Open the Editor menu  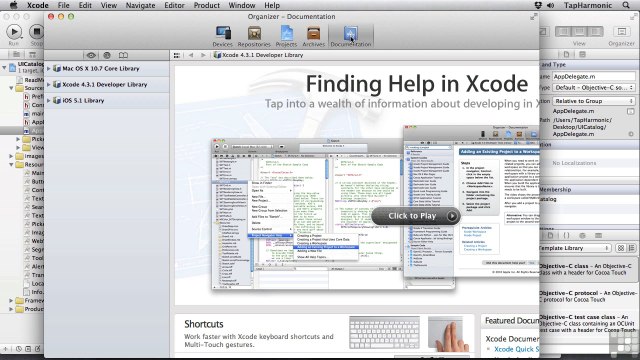174,5
